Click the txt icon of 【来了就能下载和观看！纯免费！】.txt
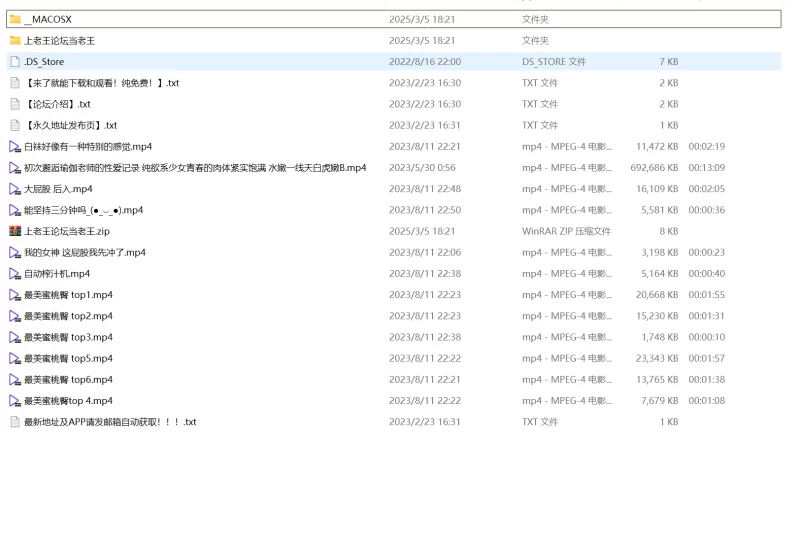This screenshot has height=537, width=800. [15, 83]
